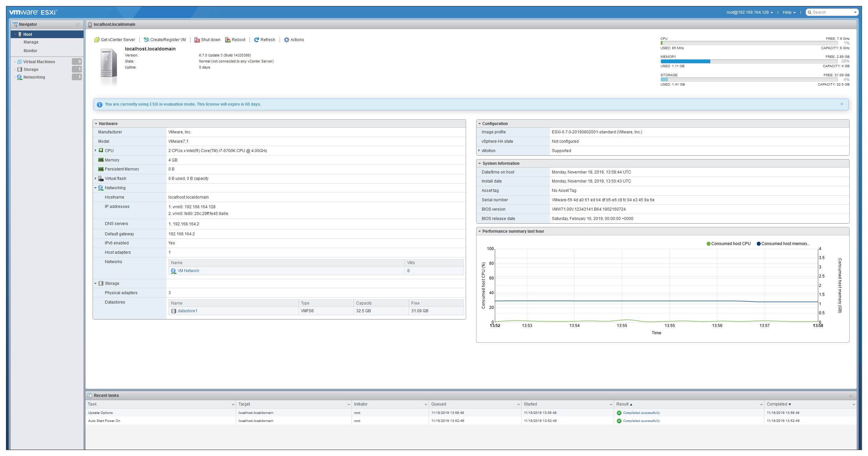Image resolution: width=868 pixels, height=456 pixels.
Task: Click the Virtual Machines icon in Navigator
Action: coord(19,62)
